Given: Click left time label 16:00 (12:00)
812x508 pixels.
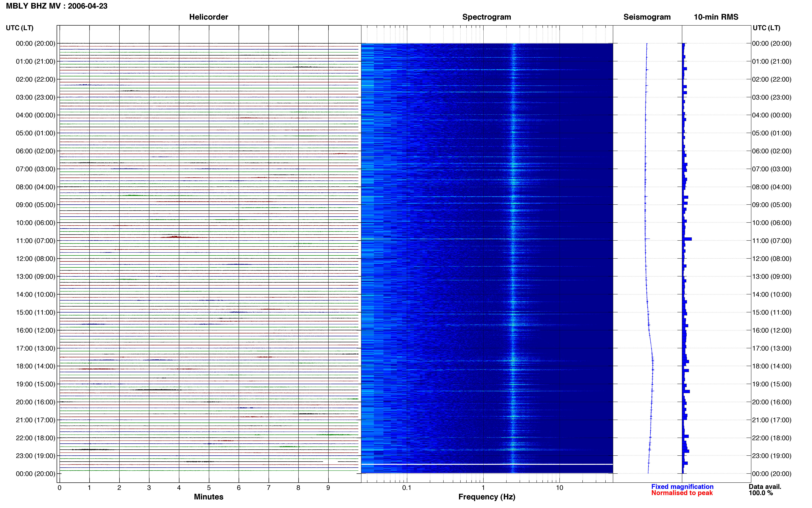Looking at the screenshot, I should tap(35, 330).
